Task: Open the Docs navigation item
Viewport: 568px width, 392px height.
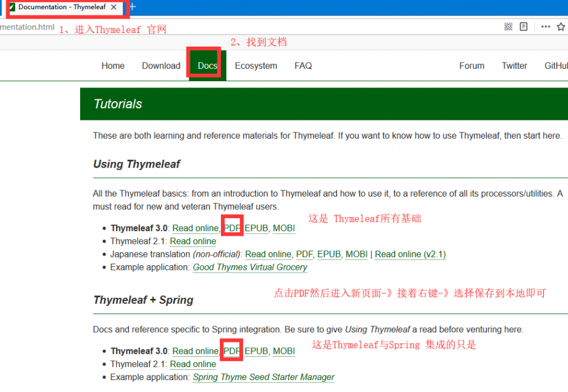Action: (207, 65)
